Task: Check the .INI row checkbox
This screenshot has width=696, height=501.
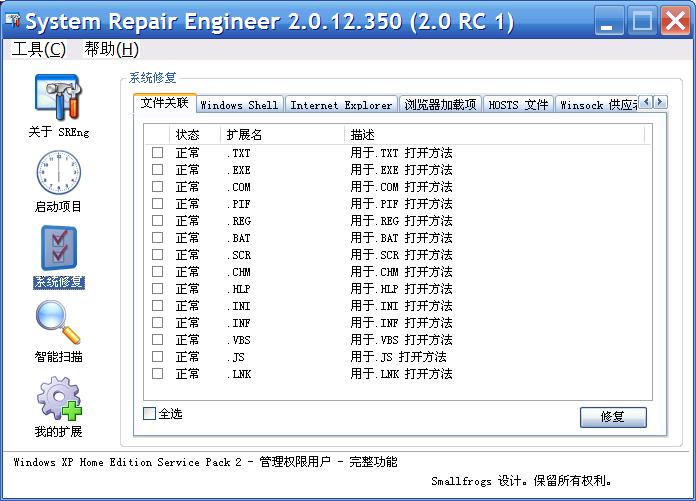Action: [x=157, y=306]
